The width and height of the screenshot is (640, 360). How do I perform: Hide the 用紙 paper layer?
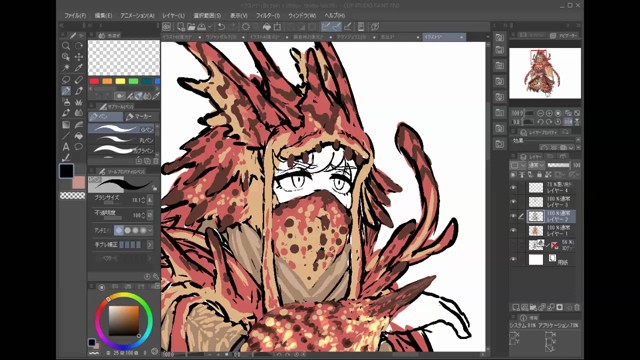(513, 259)
